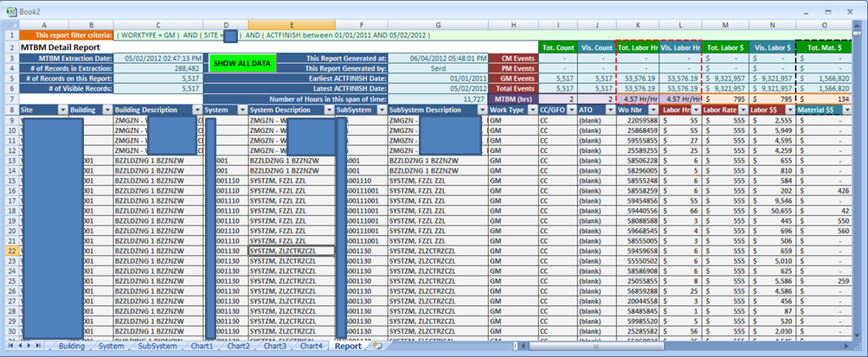The width and height of the screenshot is (868, 357).
Task: Open the Work Type filter dropdown
Action: tap(533, 110)
